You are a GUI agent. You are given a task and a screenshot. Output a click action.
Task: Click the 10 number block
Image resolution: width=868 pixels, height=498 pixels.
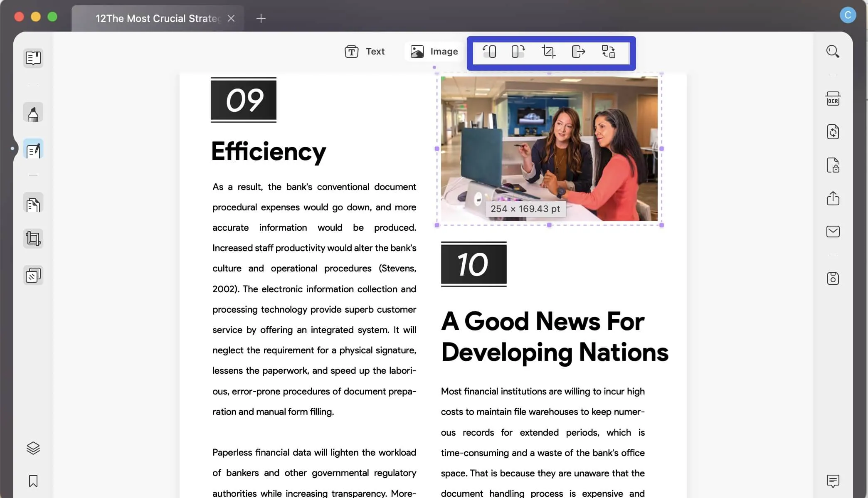point(474,264)
